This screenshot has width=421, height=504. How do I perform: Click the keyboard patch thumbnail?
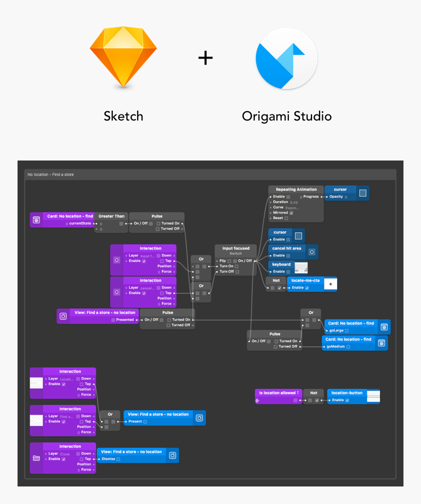point(301,268)
